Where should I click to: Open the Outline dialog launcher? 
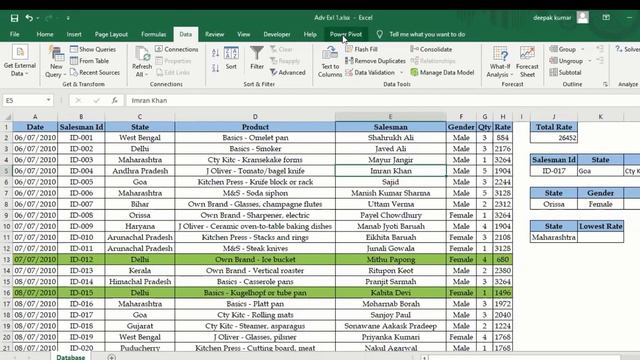coord(605,84)
